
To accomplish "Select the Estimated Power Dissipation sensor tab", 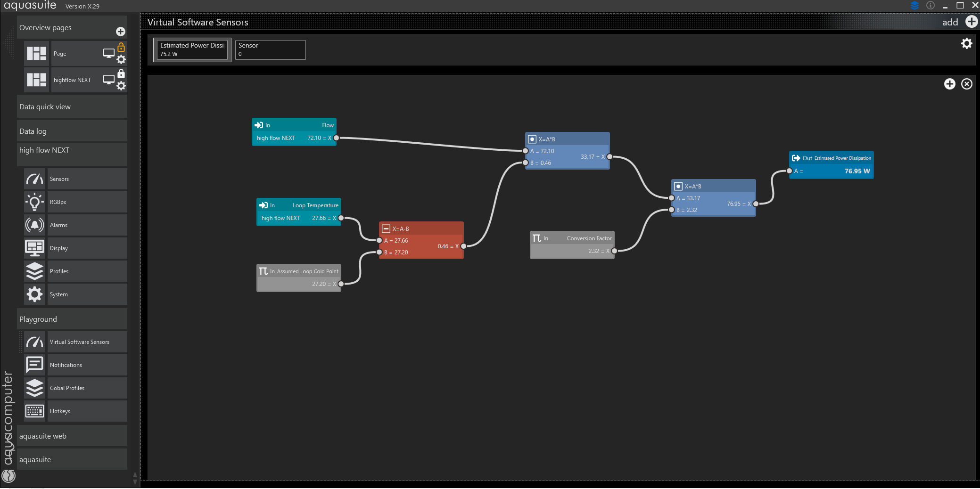I will tap(192, 49).
